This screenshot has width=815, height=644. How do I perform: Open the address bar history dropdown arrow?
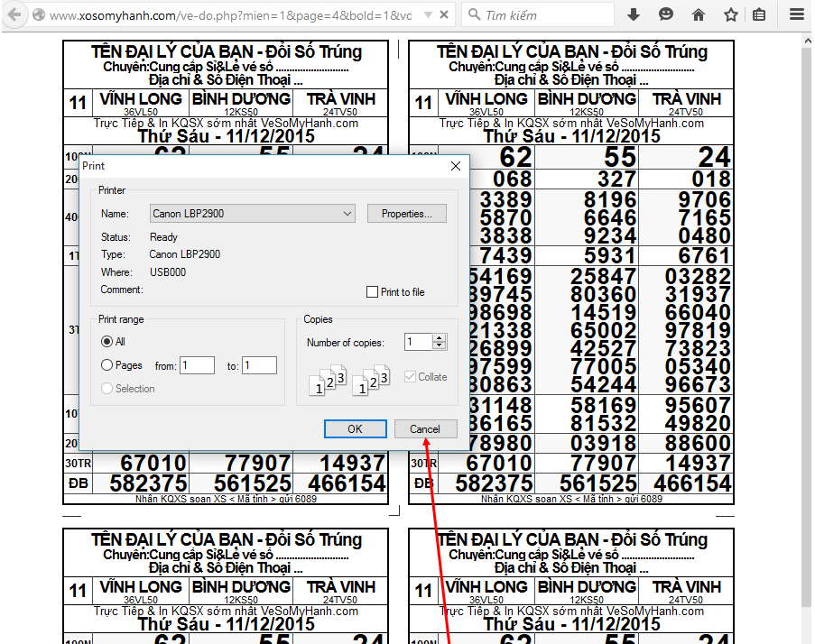[x=428, y=15]
